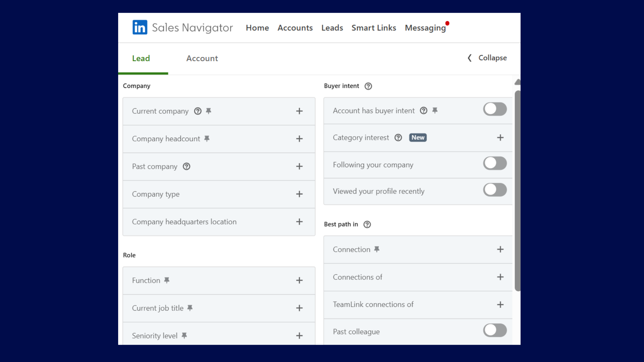This screenshot has width=644, height=362.
Task: Click the scrollbar up arrow
Action: [x=517, y=82]
